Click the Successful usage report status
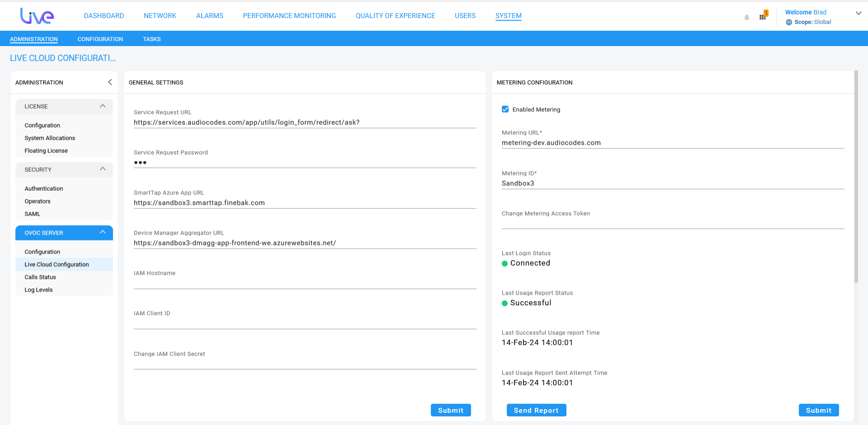The width and height of the screenshot is (868, 425). click(531, 303)
